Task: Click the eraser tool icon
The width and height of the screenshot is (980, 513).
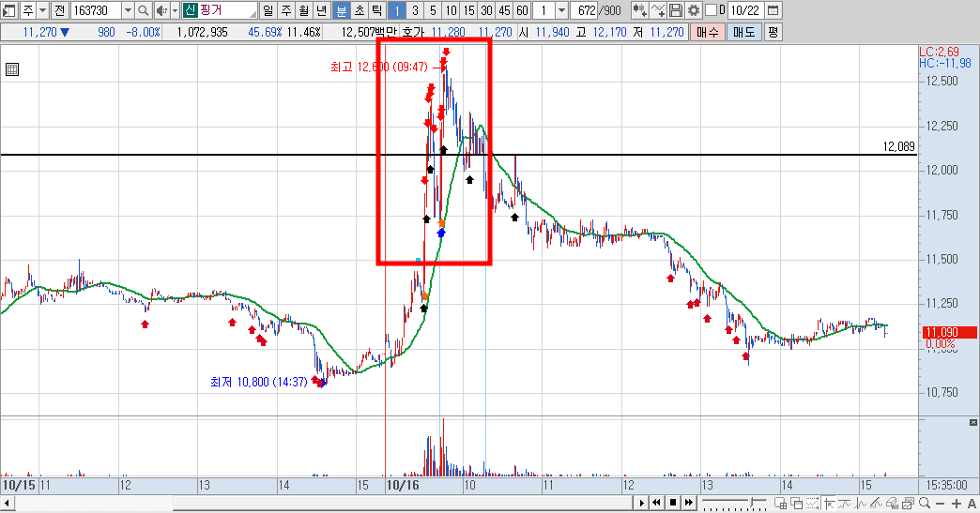Action: coord(893,503)
